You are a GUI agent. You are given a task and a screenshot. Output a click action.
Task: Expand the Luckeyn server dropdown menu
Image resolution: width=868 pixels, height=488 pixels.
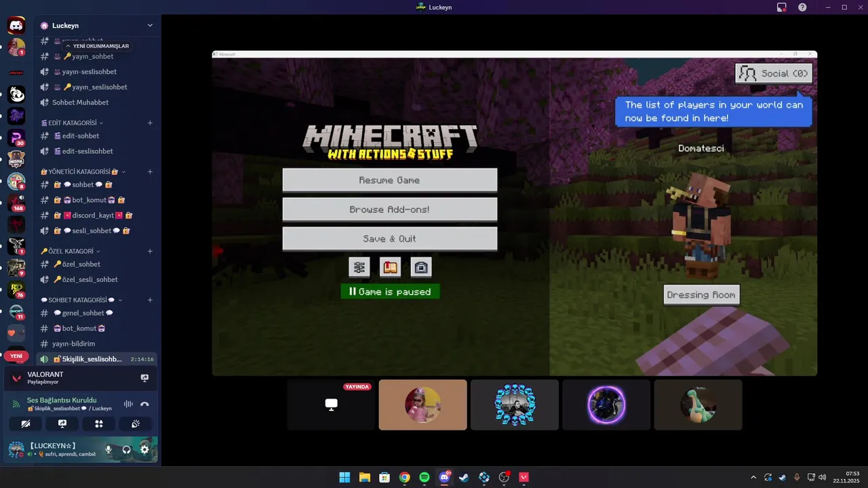(150, 26)
